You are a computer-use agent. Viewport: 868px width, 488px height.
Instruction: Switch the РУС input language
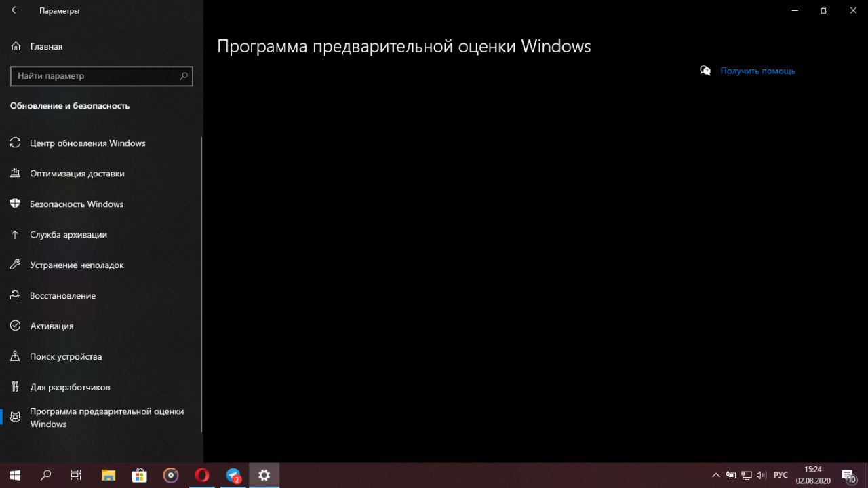(x=781, y=475)
